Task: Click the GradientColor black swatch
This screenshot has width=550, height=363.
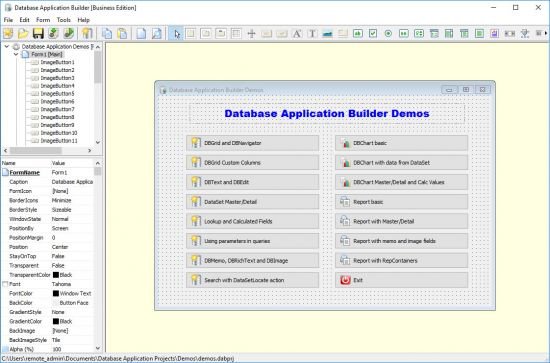Action: tap(55, 321)
